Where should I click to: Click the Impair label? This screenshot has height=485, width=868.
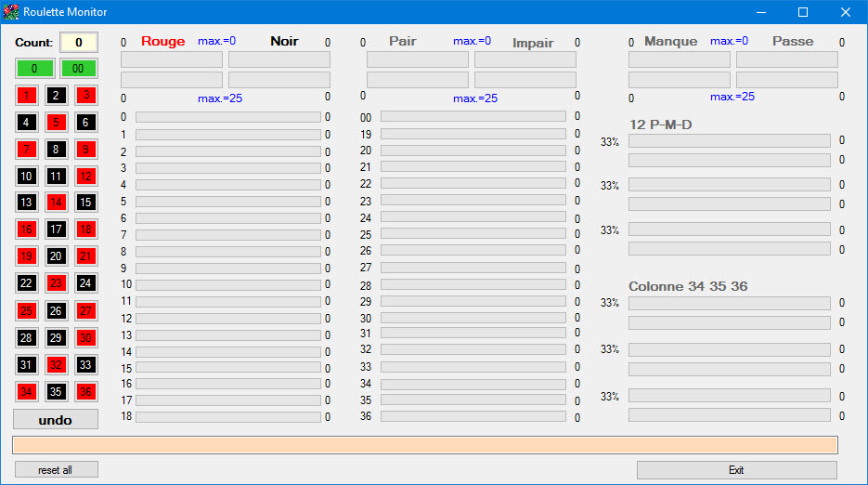point(533,44)
